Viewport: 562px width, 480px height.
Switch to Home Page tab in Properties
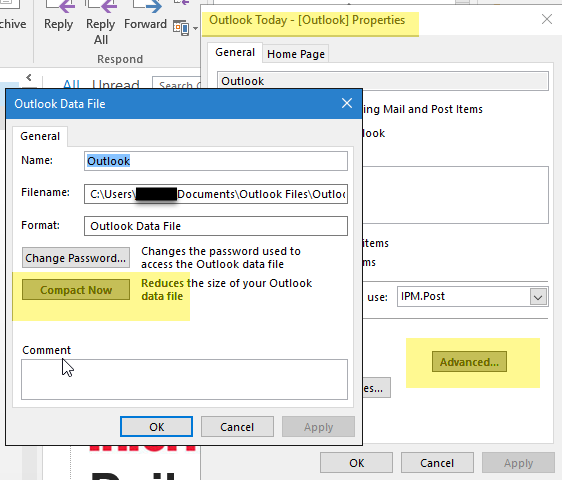pos(296,54)
